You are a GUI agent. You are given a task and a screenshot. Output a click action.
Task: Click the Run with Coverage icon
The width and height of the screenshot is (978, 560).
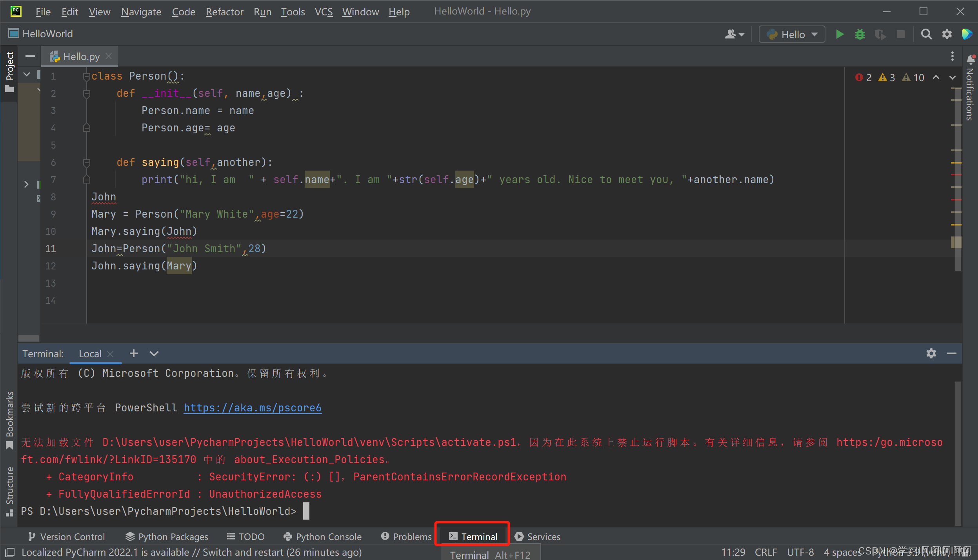(880, 35)
